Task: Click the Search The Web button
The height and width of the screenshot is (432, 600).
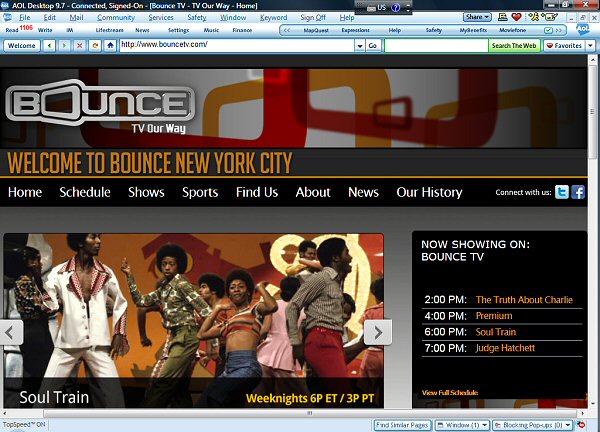Action: pos(514,46)
